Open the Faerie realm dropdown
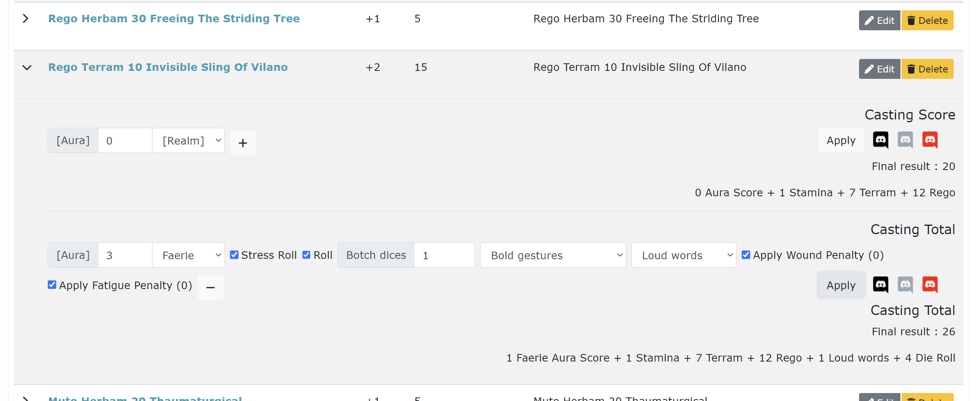 pos(188,255)
